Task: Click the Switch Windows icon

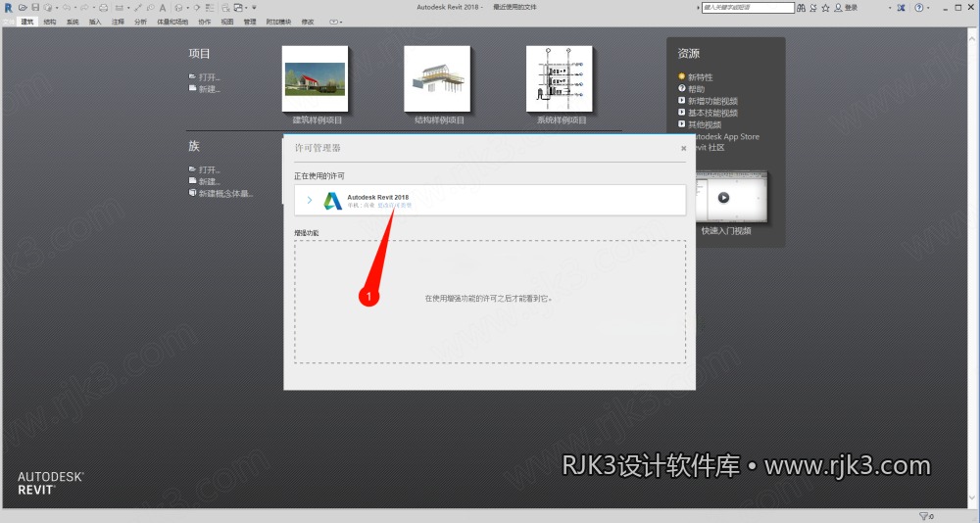Action: coord(238,8)
